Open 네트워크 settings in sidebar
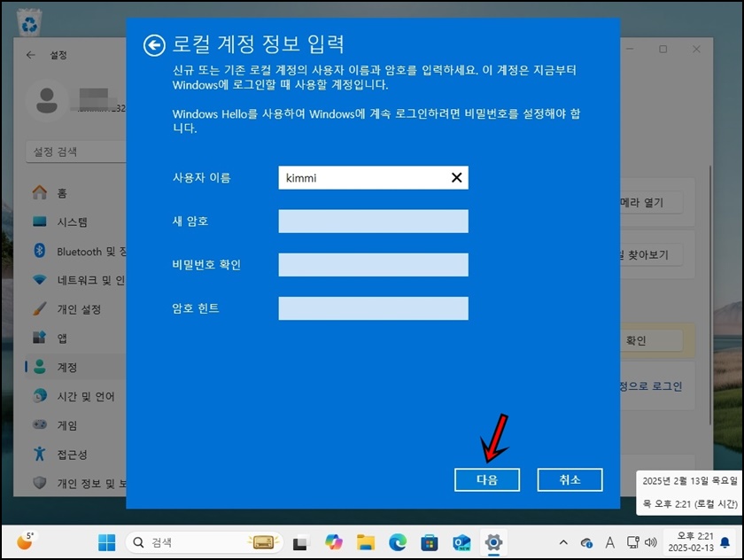Viewport: 744px width, 560px height. click(x=76, y=280)
